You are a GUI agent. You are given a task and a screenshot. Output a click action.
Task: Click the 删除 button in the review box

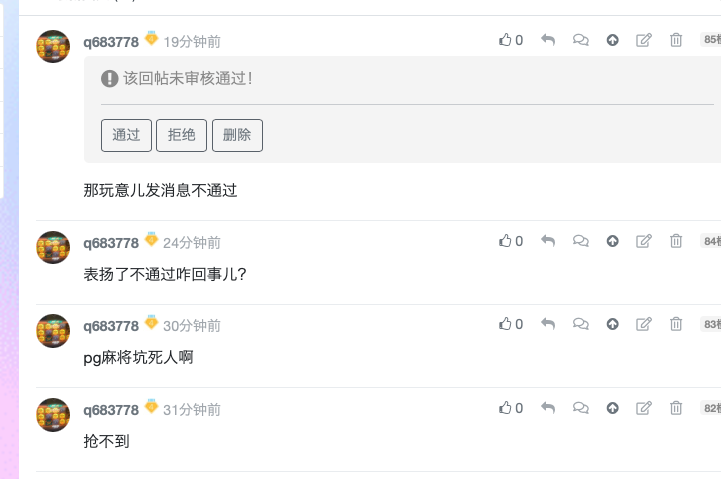coord(237,135)
